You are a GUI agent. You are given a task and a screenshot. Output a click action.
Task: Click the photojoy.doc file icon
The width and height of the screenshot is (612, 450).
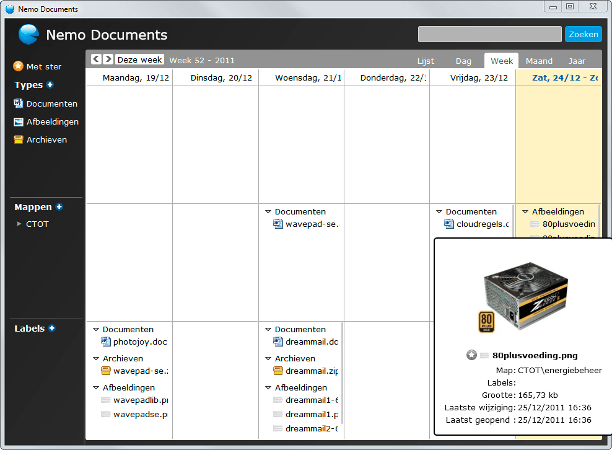106,342
